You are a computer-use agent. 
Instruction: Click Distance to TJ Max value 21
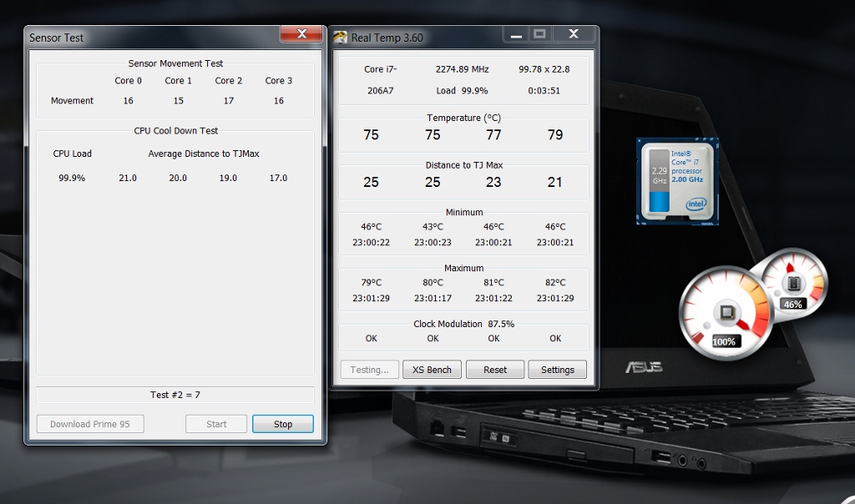[555, 182]
